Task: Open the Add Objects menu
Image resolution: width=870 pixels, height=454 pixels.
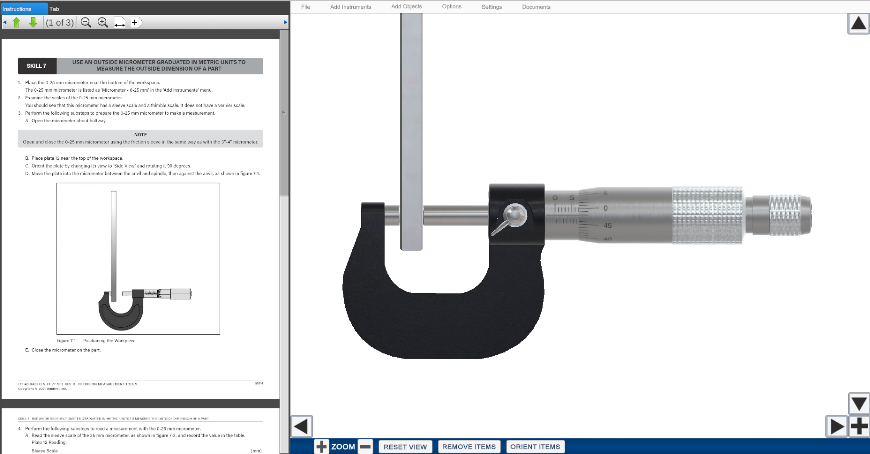Action: 406,7
